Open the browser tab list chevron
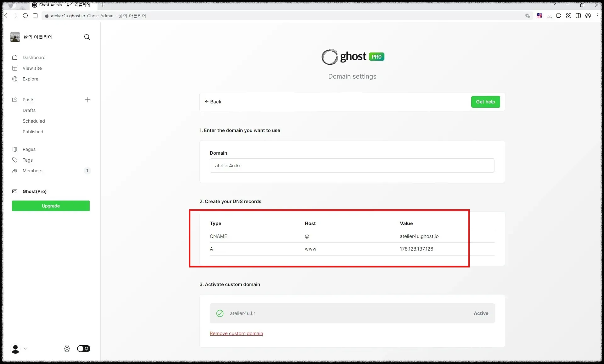Image resolution: width=604 pixels, height=364 pixels. point(554,4)
